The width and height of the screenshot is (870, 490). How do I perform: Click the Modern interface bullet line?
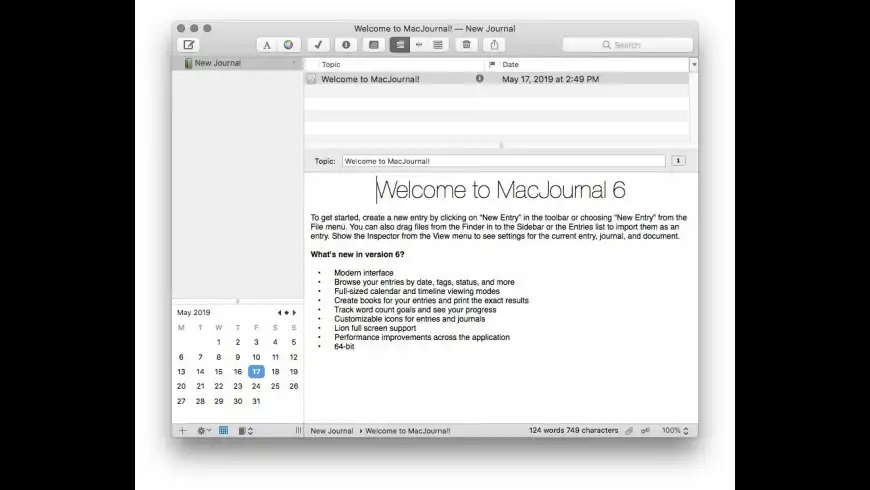pyautogui.click(x=363, y=273)
